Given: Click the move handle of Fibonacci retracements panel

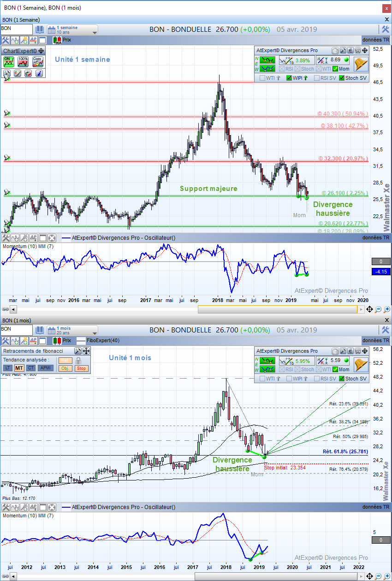Looking at the screenshot, I should [x=86, y=351].
